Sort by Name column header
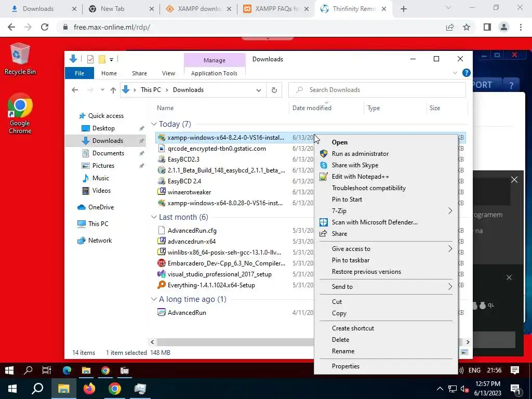The height and width of the screenshot is (399, 532). 165,108
